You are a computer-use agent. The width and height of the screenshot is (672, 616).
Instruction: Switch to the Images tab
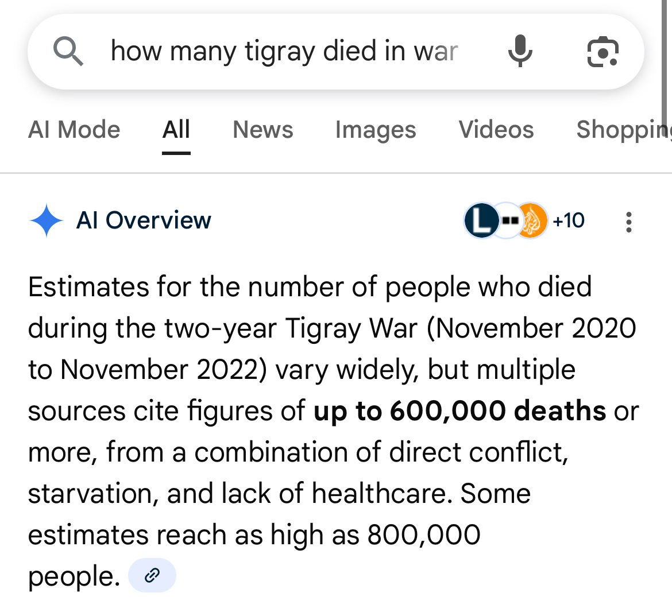376,130
